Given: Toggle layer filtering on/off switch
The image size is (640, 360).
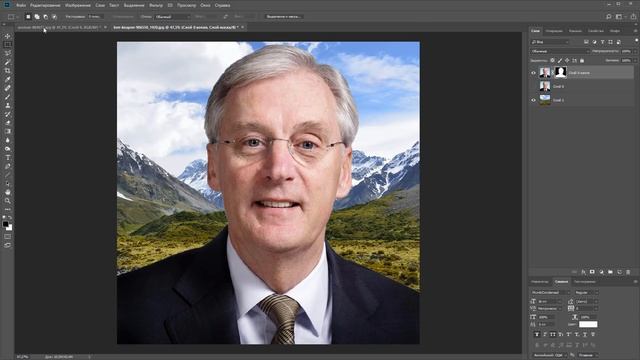Looking at the screenshot, I should [x=636, y=41].
